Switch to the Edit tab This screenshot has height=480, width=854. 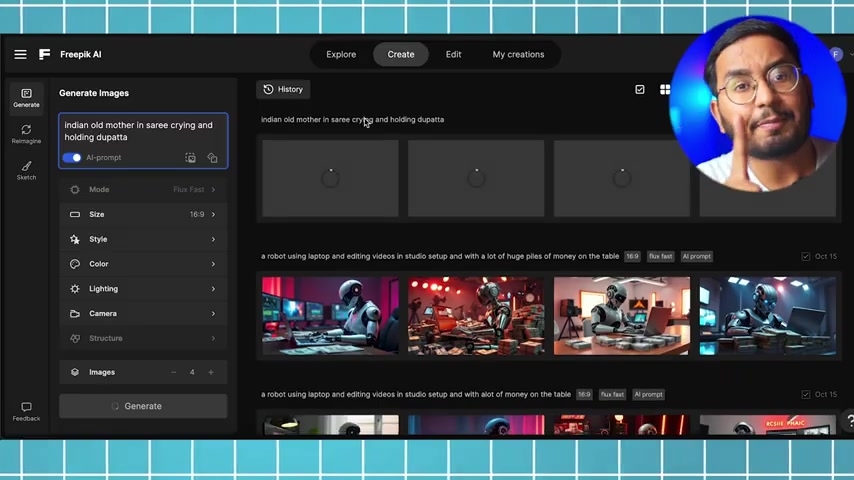coord(453,54)
